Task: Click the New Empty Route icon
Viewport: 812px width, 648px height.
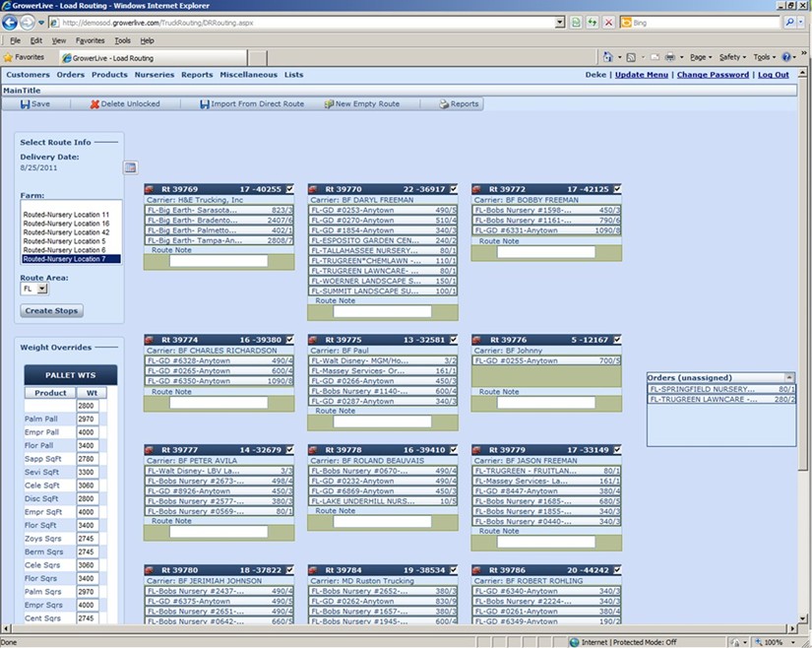Action: pyautogui.click(x=329, y=104)
